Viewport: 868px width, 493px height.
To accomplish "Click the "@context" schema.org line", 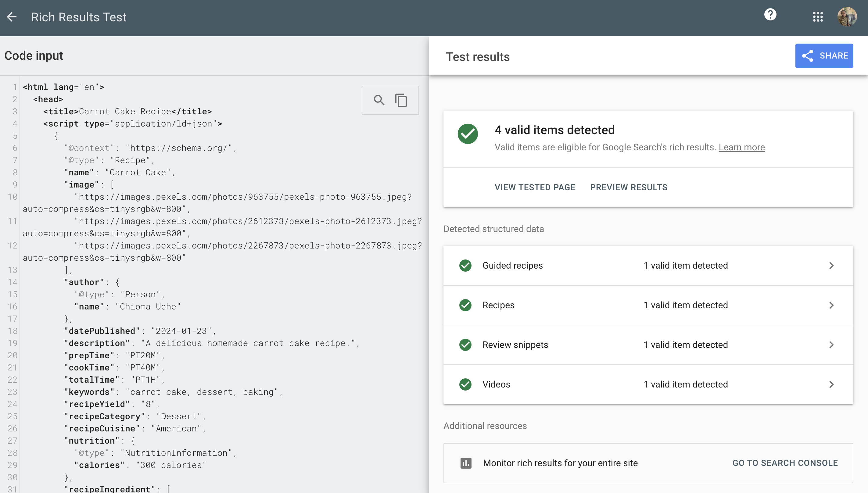I will (150, 148).
